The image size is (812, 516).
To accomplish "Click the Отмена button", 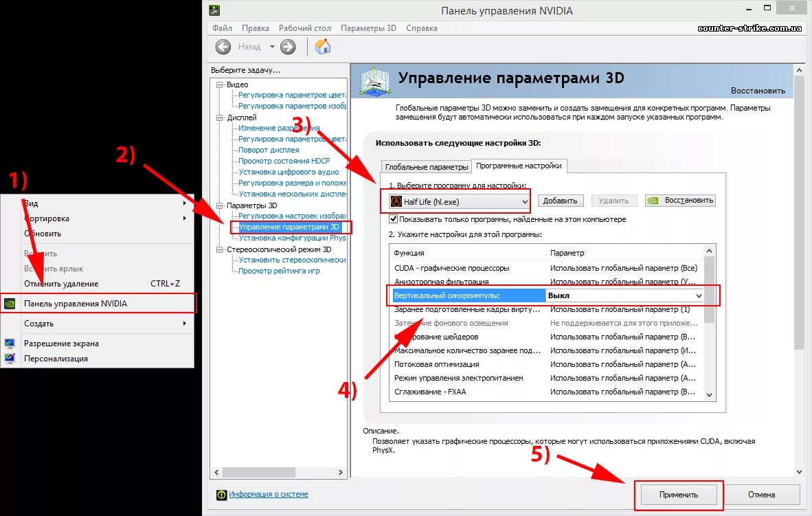I will point(761,495).
